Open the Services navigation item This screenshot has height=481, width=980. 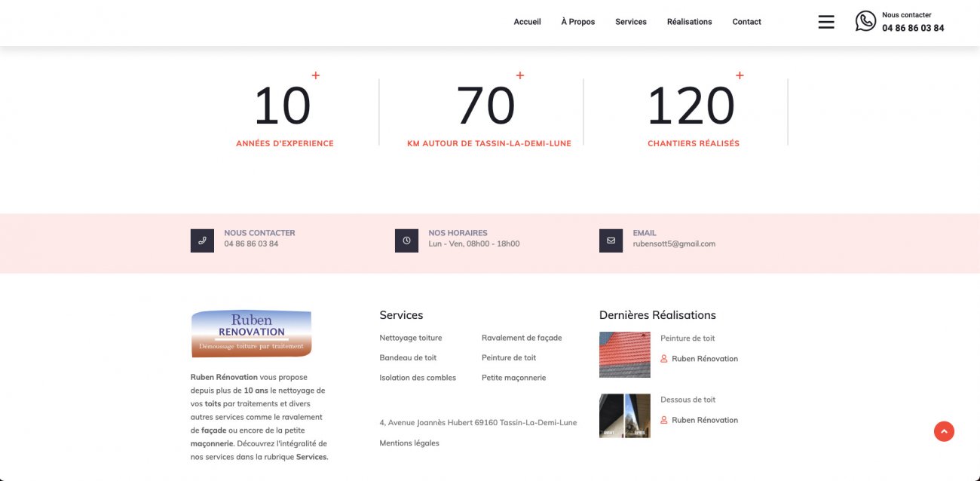[x=630, y=22]
